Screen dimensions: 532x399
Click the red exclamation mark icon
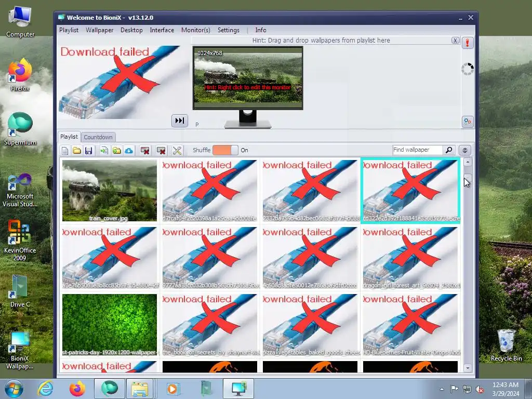pyautogui.click(x=468, y=43)
